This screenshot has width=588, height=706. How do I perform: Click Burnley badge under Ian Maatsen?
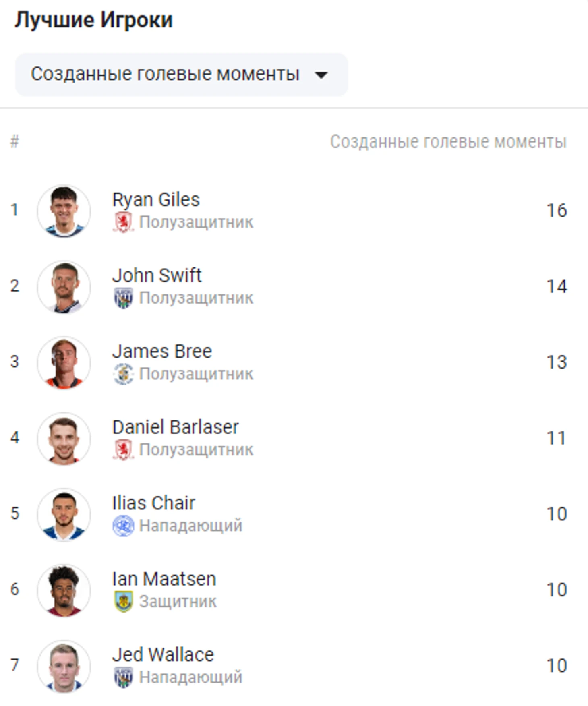(123, 602)
